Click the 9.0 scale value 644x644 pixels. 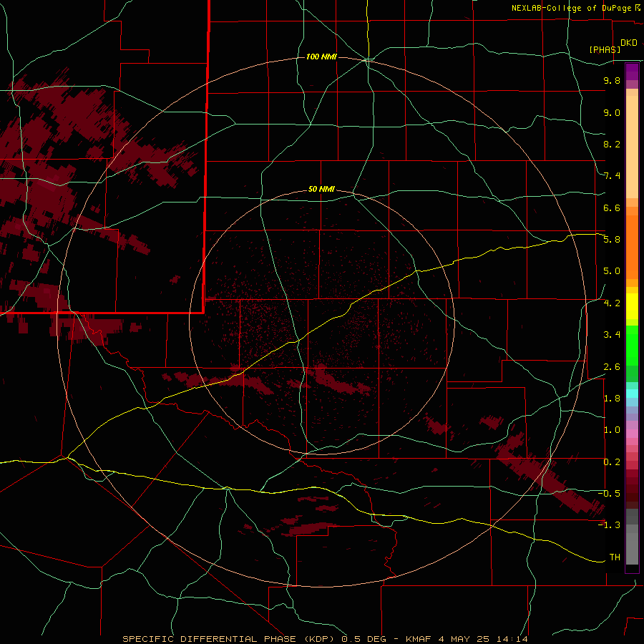coord(612,112)
